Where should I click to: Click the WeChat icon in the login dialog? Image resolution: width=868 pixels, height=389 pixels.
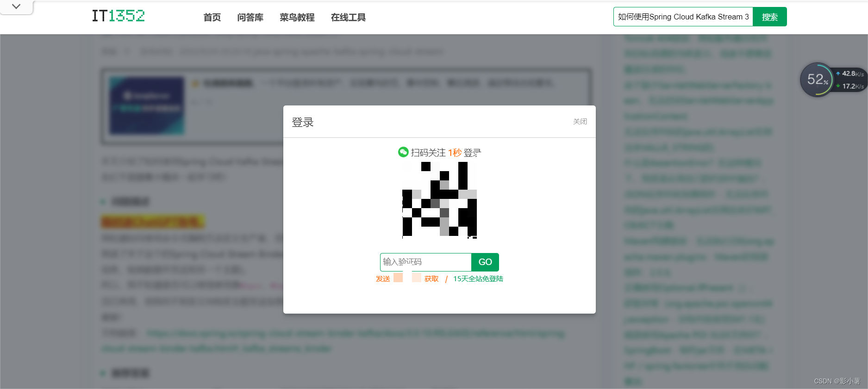[403, 152]
